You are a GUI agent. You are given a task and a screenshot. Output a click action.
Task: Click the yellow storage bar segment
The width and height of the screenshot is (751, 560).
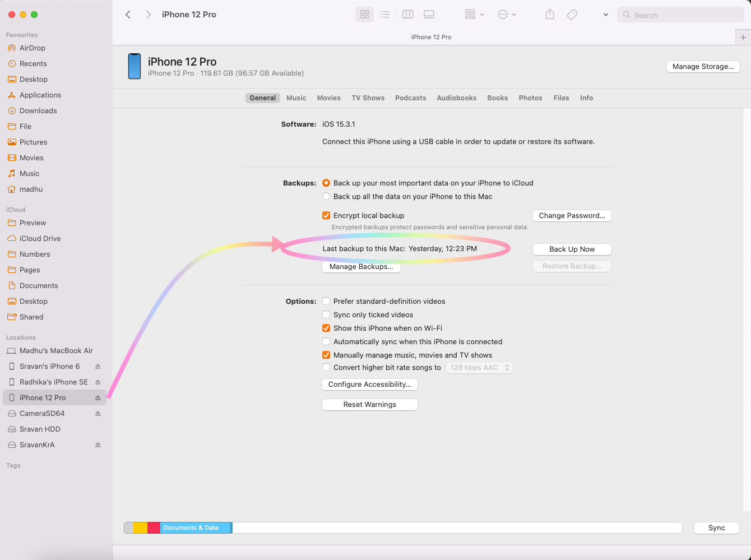(x=140, y=527)
